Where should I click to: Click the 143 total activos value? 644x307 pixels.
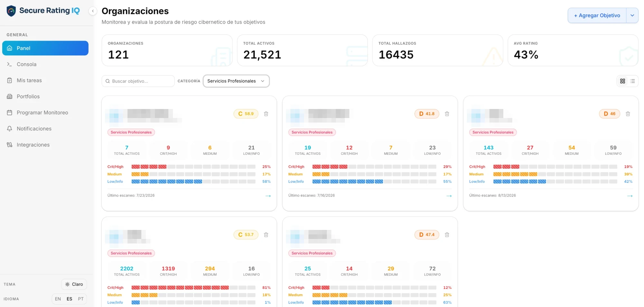tap(488, 148)
